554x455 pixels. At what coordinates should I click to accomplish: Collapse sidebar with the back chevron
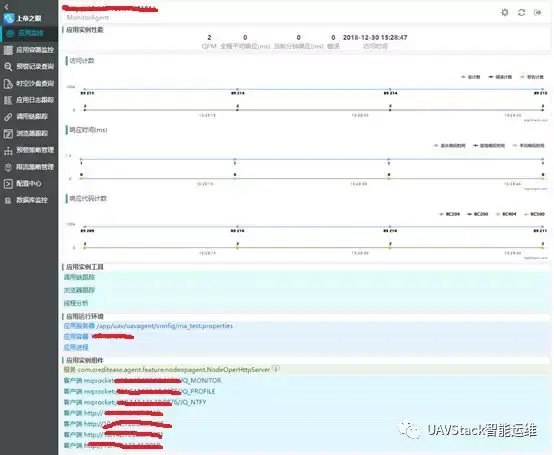tap(6, 7)
